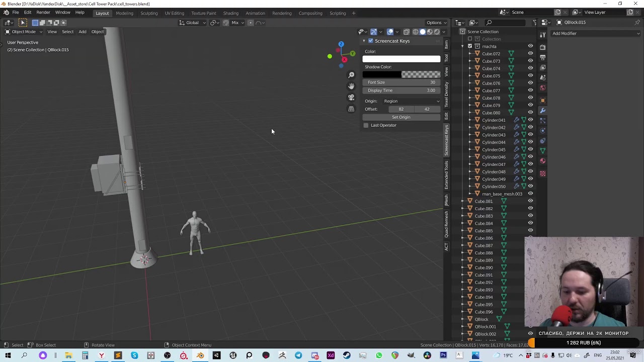Screen dimensions: 644x362
Task: Switch to the Sculpting workspace tab
Action: (149, 13)
